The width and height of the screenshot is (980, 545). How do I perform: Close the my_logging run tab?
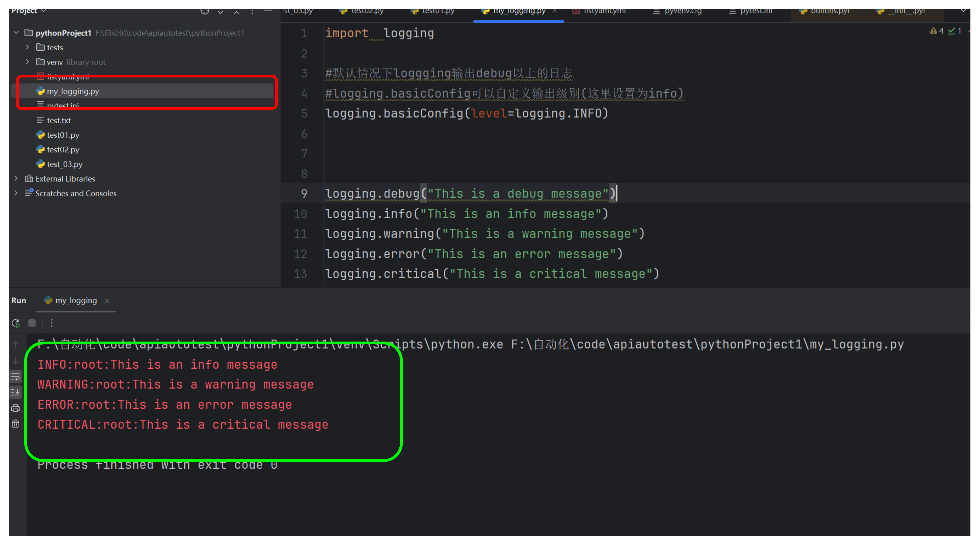[107, 300]
